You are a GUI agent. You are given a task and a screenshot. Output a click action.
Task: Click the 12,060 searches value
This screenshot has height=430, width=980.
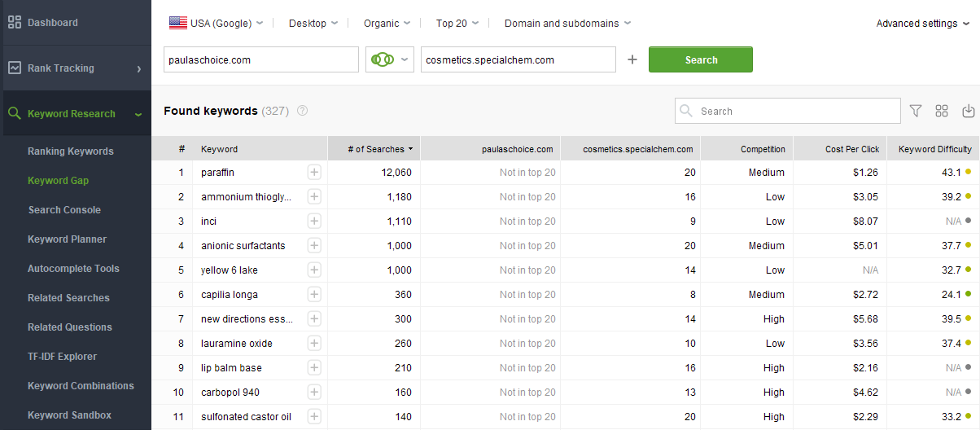point(396,173)
